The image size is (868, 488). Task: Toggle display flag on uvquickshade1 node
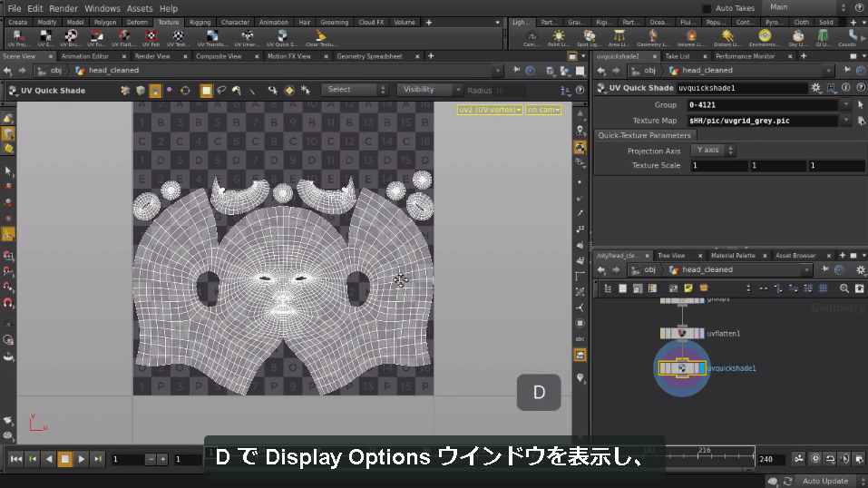pos(702,367)
